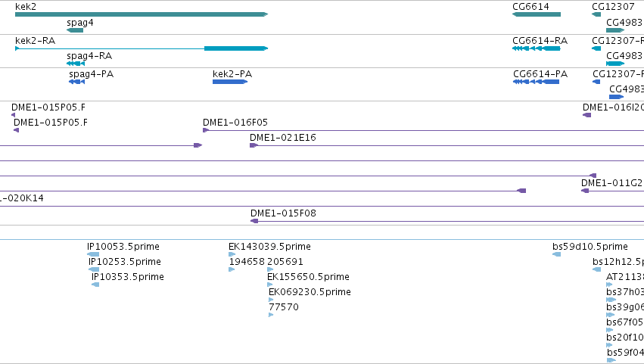Select the EK069230.5prime EST arrow
Screen dimensions: 644x364
point(271,300)
